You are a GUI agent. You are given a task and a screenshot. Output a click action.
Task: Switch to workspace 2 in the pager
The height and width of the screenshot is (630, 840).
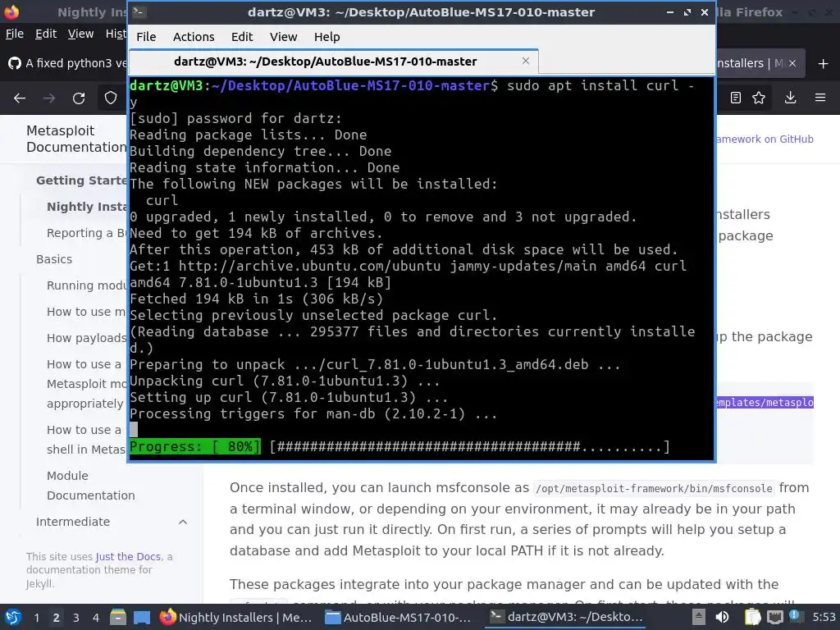(x=56, y=618)
